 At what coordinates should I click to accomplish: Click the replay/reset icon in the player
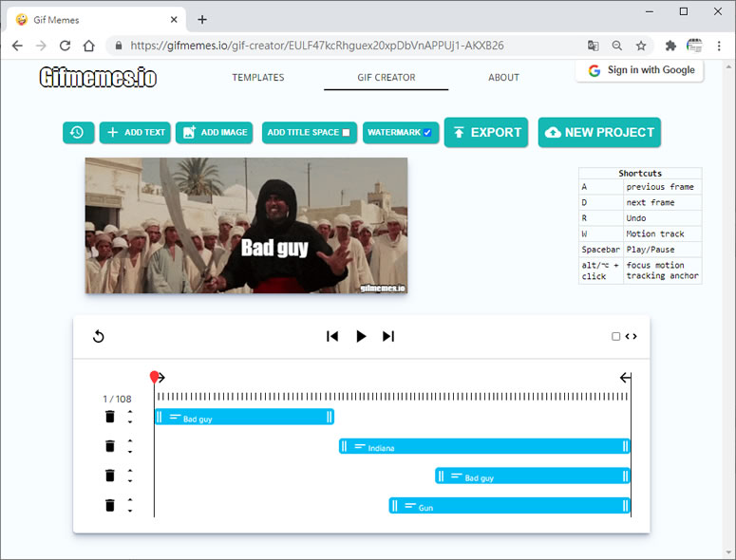tap(98, 336)
